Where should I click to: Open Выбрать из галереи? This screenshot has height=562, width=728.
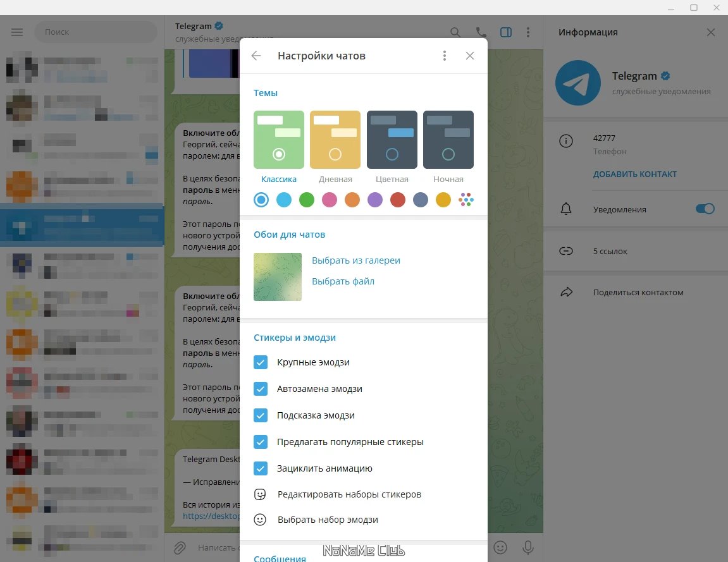(x=357, y=260)
